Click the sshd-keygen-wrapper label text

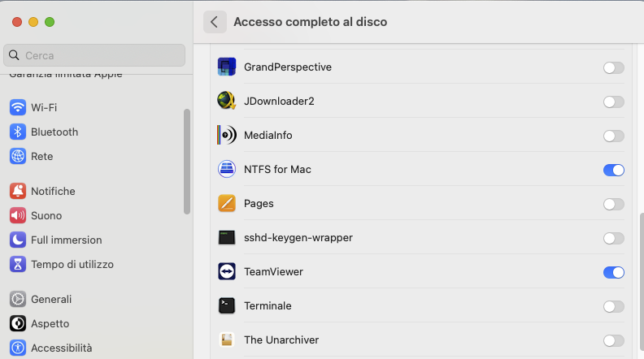pos(298,237)
